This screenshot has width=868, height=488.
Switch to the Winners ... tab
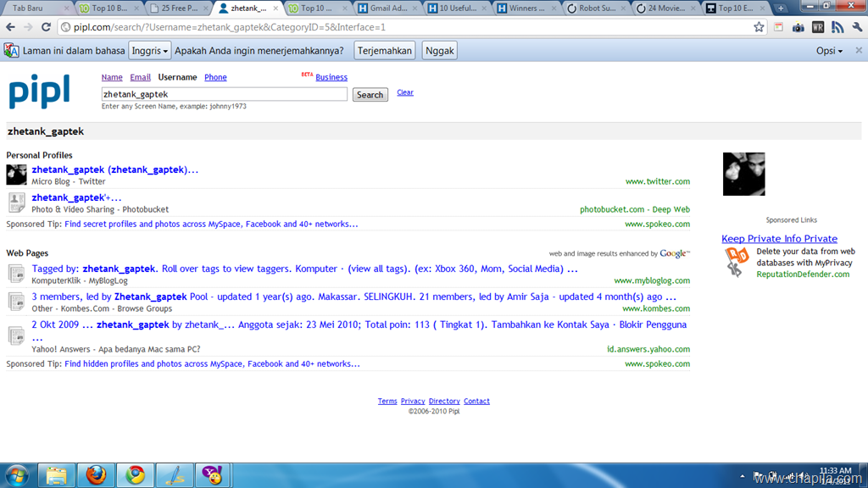pos(526,8)
